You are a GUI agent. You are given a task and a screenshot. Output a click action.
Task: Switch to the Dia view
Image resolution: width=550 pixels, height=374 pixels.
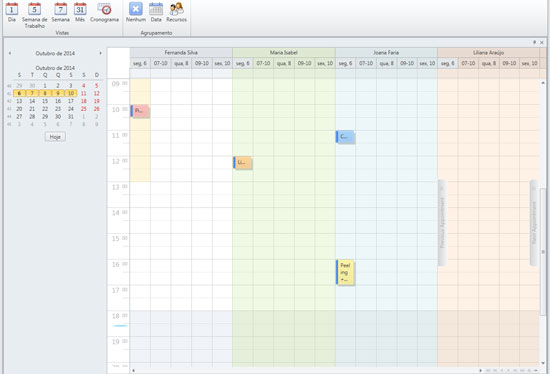pyautogui.click(x=12, y=12)
